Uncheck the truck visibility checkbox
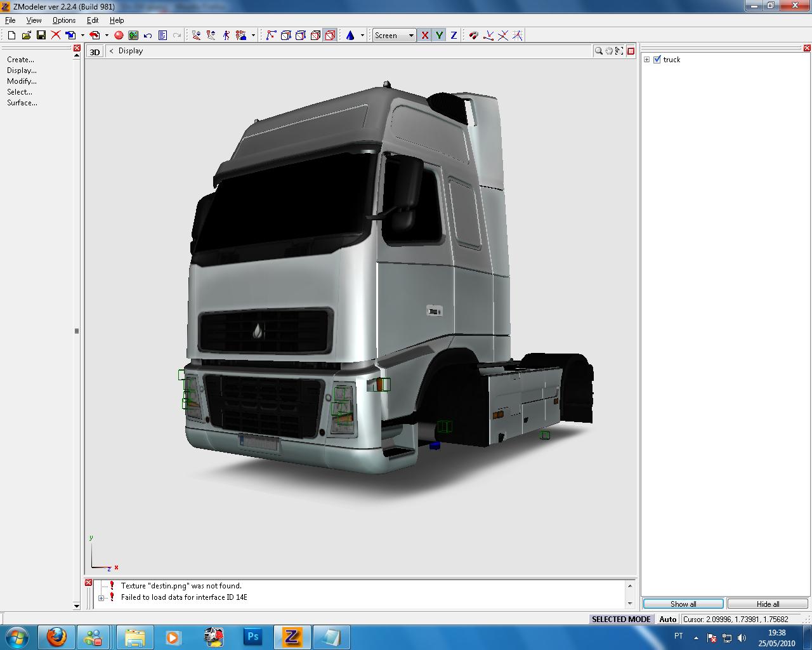 (658, 59)
